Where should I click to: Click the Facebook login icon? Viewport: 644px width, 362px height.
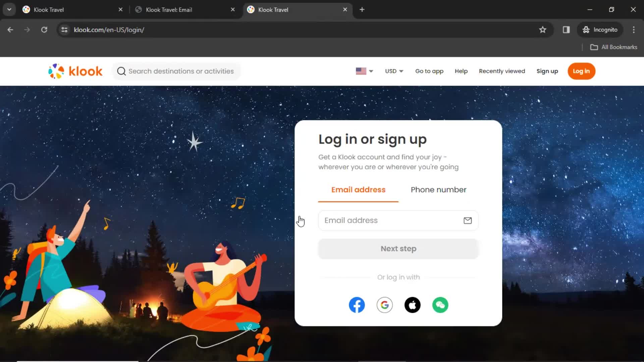(356, 305)
